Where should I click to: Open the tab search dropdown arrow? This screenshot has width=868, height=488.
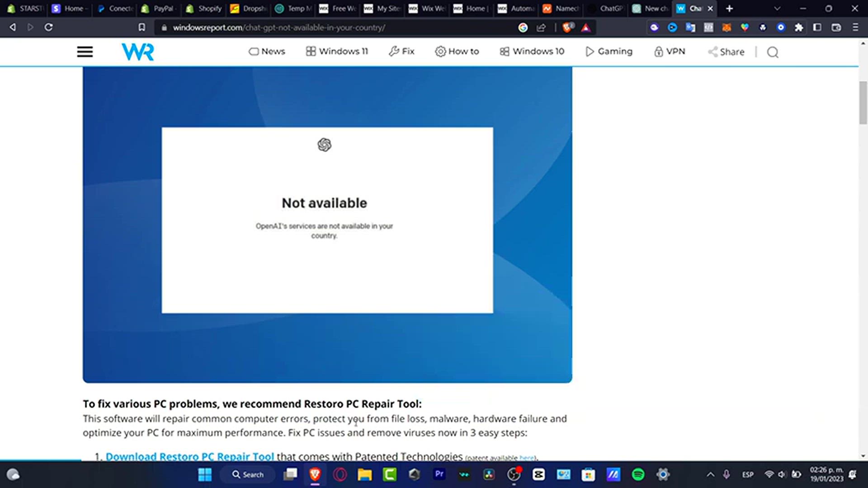(777, 8)
